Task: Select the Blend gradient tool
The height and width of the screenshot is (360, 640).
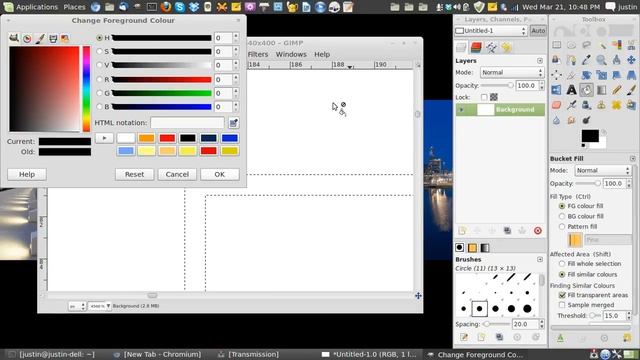Action: click(601, 90)
